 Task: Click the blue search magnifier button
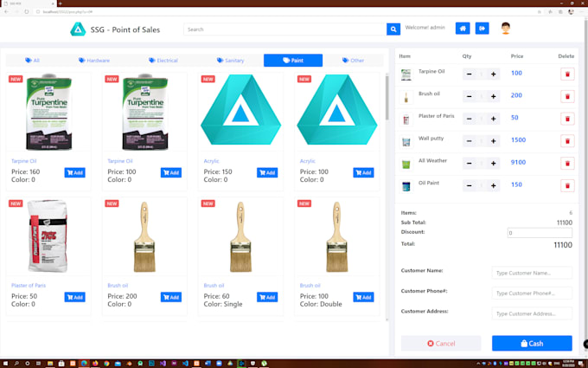tap(393, 29)
